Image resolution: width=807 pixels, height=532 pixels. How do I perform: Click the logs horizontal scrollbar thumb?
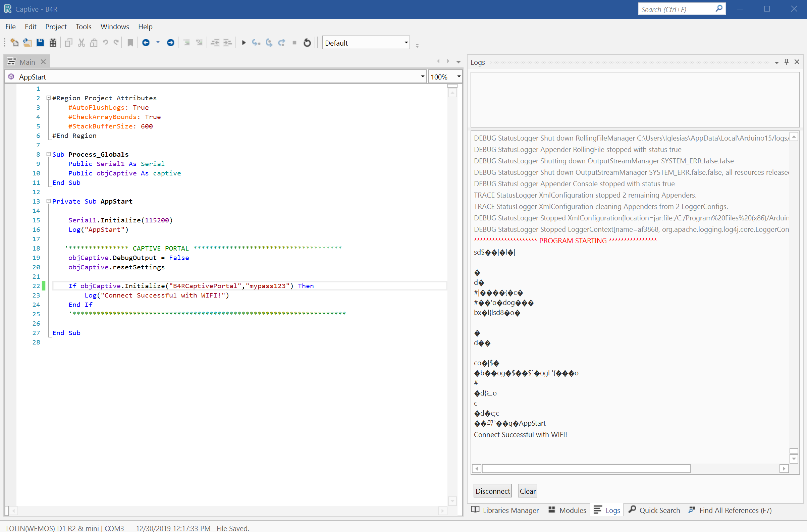click(586, 469)
